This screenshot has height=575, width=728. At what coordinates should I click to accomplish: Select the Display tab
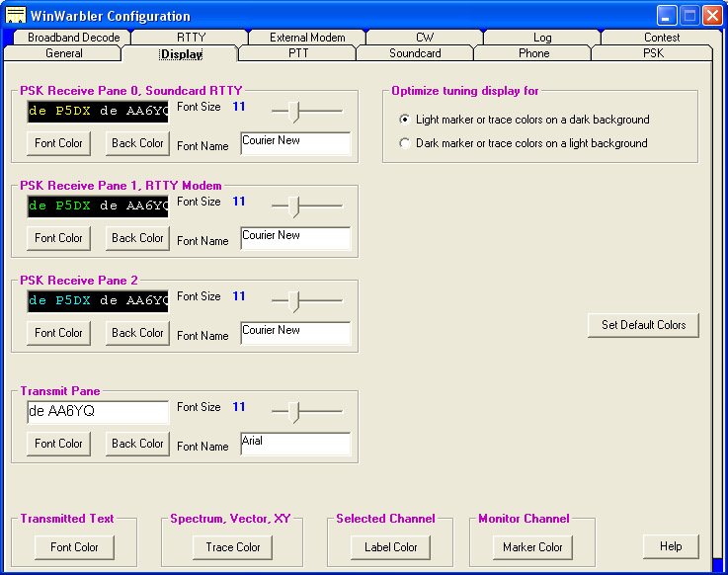tap(181, 54)
